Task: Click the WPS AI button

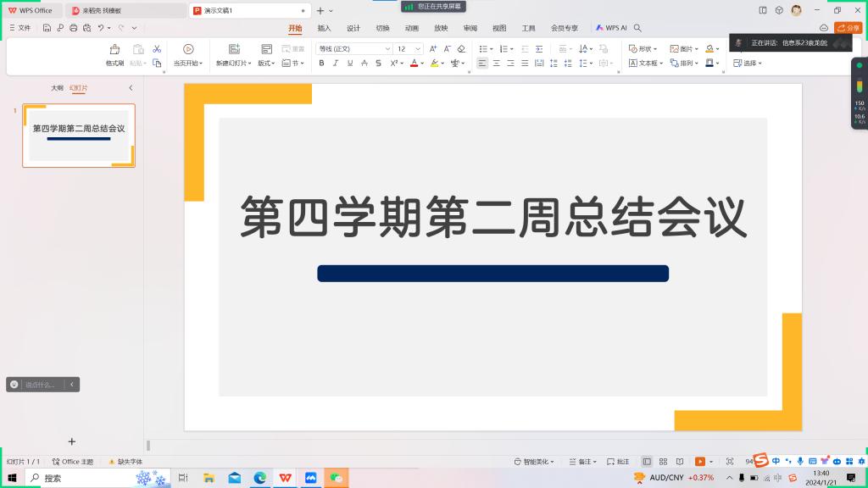Action: click(611, 28)
